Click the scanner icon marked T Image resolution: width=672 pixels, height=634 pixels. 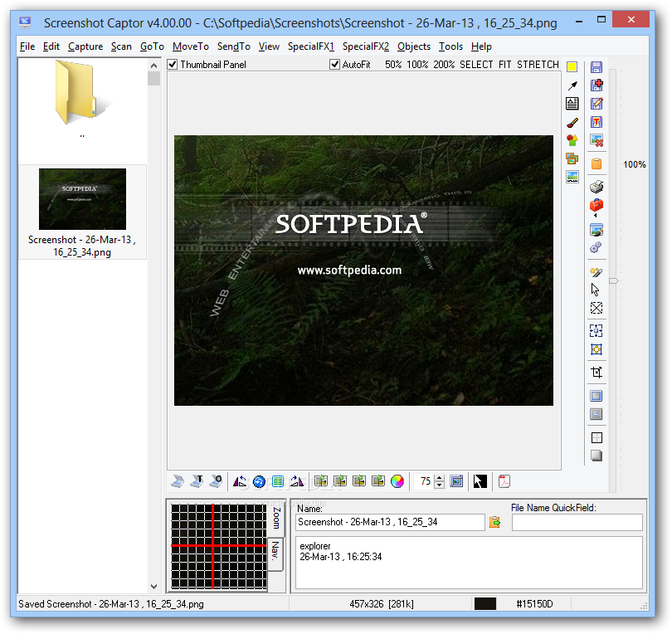[x=197, y=481]
